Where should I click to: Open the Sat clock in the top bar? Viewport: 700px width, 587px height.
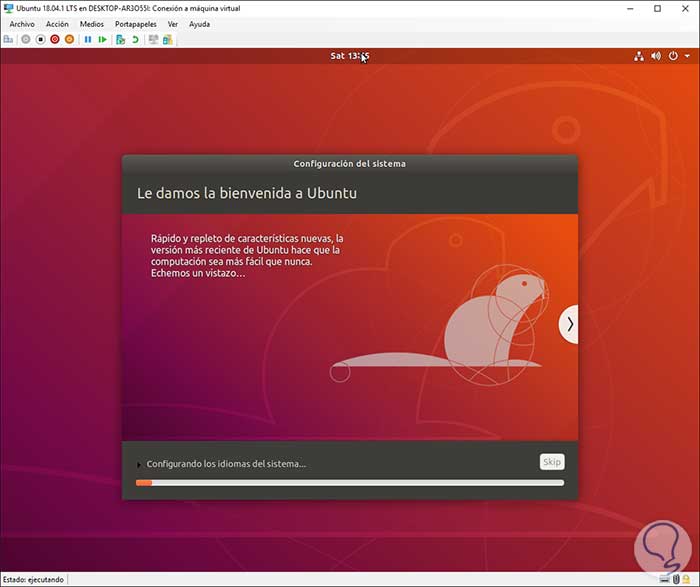coord(350,56)
